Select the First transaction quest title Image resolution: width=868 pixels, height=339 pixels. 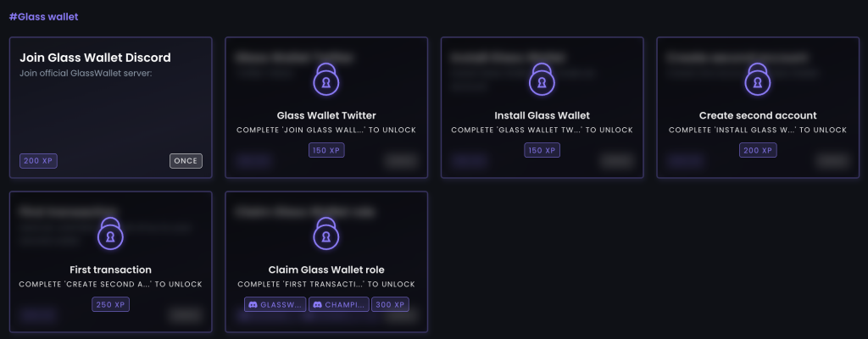pos(110,270)
